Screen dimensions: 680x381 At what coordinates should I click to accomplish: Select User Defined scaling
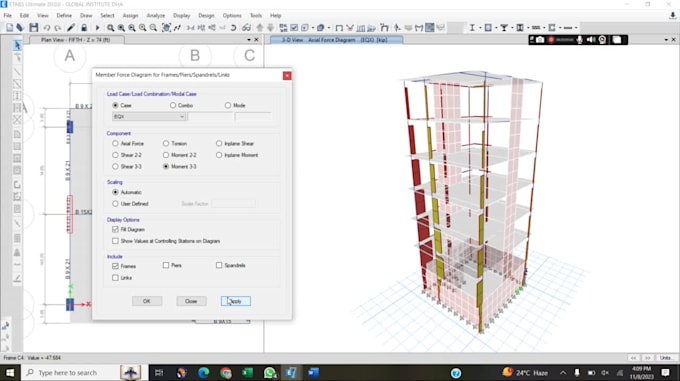click(115, 204)
